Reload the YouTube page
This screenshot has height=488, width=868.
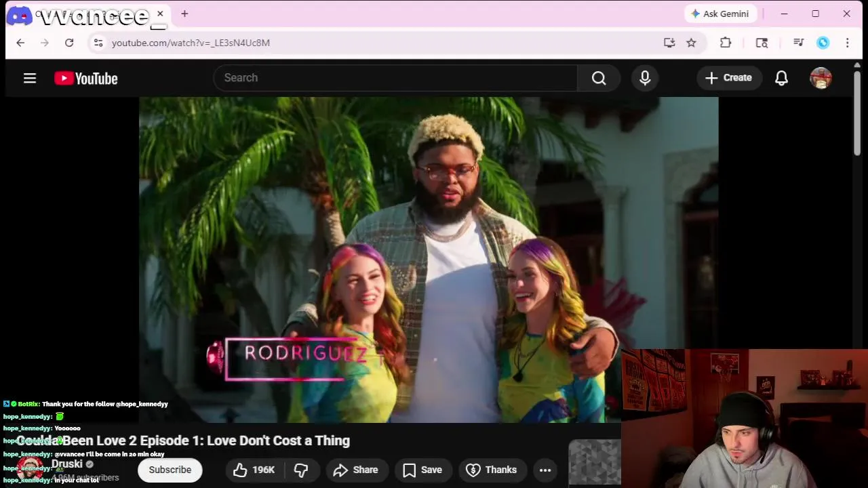pos(69,43)
